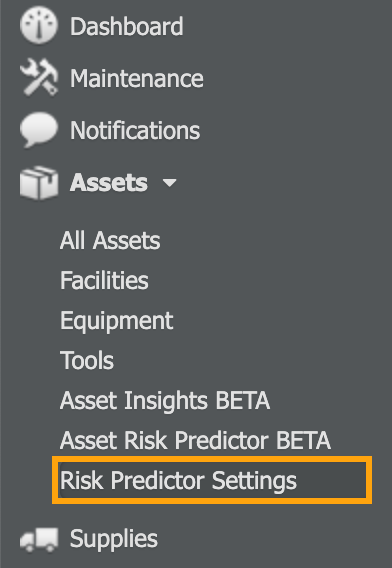Click the BETA tag after Asset Insights
Image resolution: width=392 pixels, height=568 pixels.
click(x=243, y=400)
